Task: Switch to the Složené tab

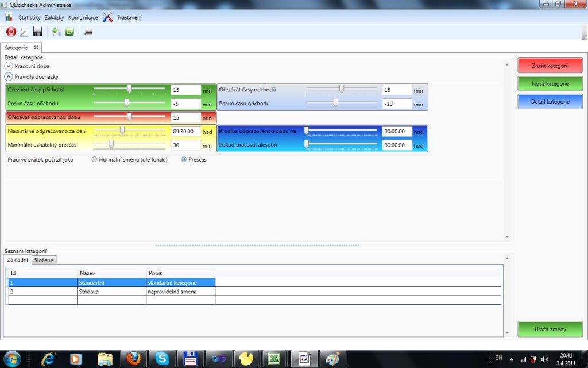Action: [x=44, y=260]
